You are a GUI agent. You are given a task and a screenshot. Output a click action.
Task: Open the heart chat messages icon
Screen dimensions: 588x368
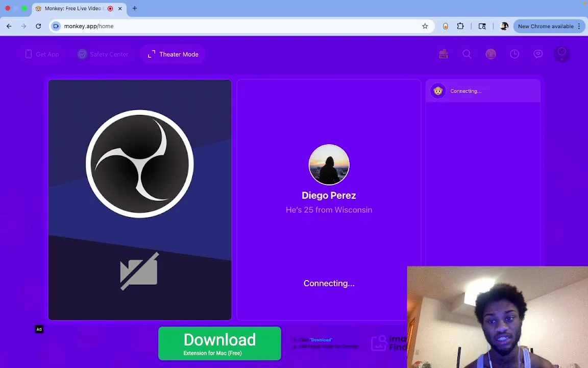point(538,54)
